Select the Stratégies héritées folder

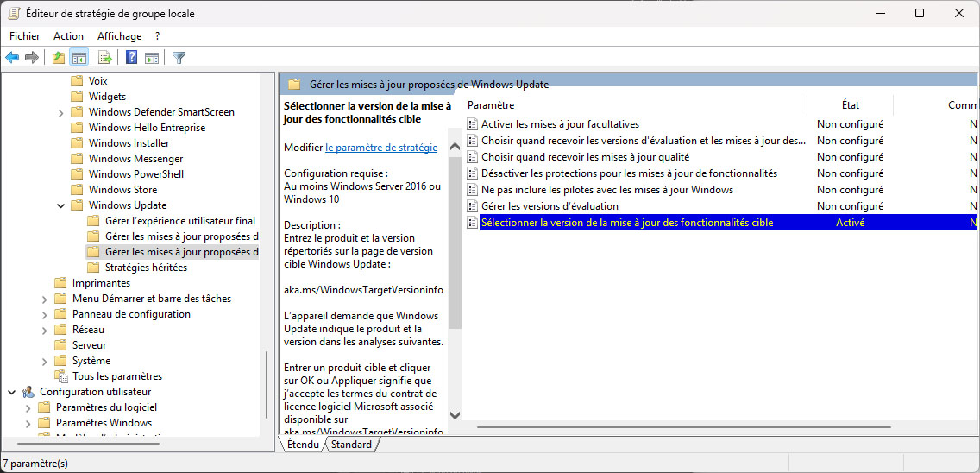tap(146, 268)
